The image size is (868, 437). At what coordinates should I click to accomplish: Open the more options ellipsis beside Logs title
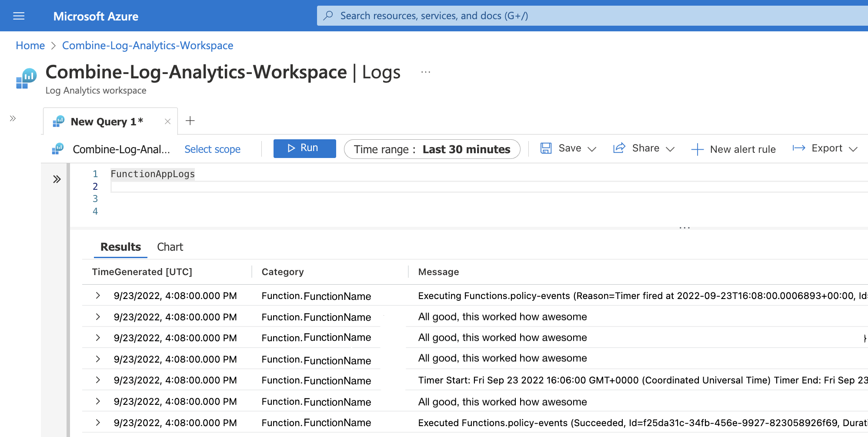[x=426, y=72]
